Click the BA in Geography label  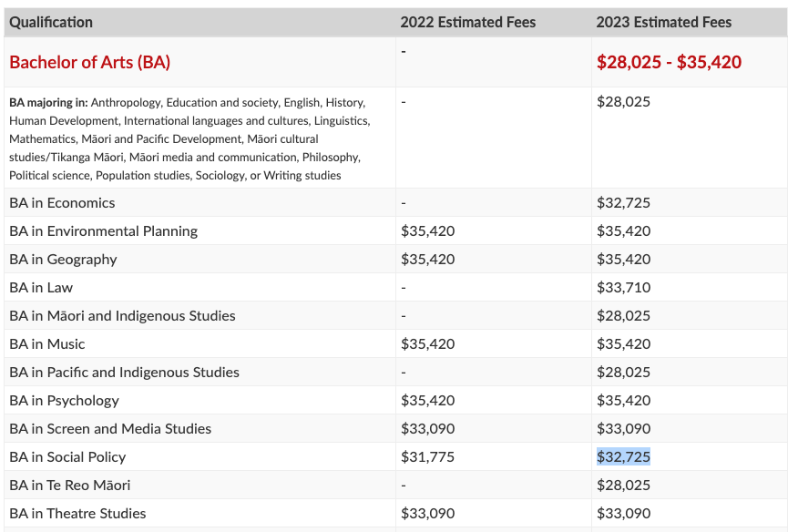click(64, 260)
